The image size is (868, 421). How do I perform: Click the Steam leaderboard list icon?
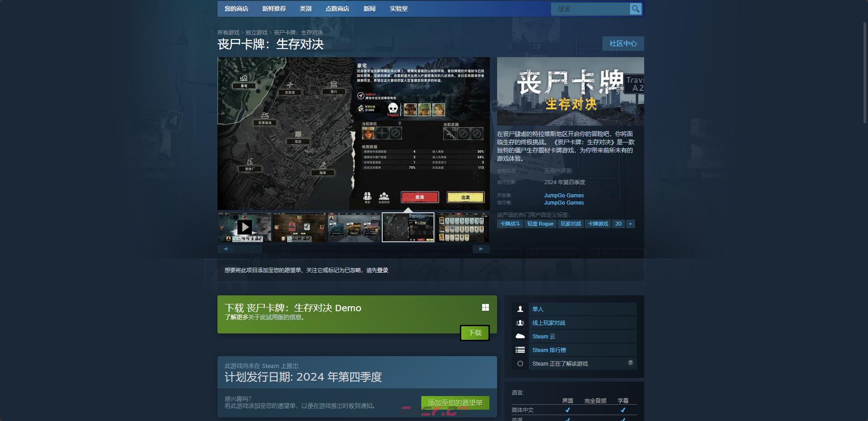click(520, 350)
